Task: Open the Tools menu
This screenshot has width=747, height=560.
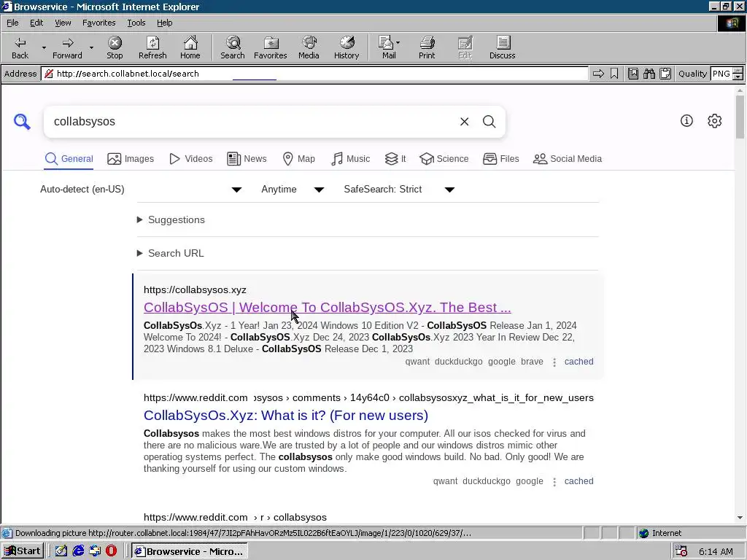Action: pyautogui.click(x=136, y=23)
